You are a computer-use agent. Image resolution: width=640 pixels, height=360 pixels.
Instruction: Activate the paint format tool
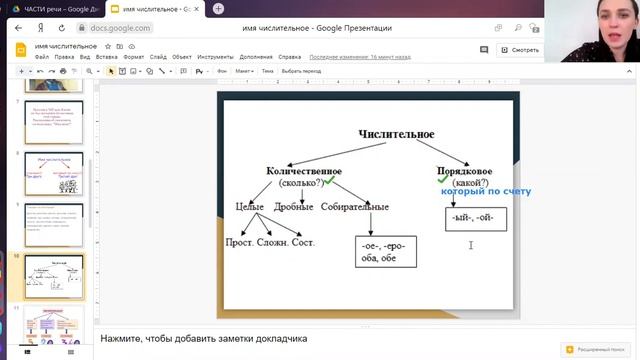[74, 71]
